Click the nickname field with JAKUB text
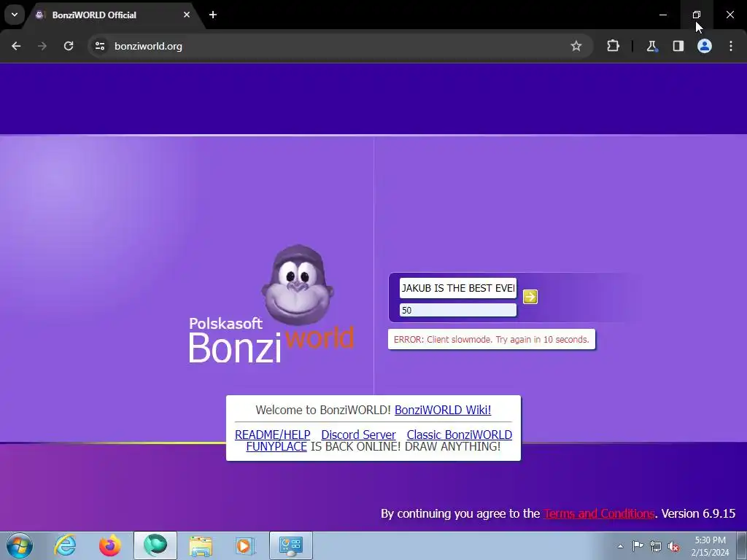 (458, 288)
